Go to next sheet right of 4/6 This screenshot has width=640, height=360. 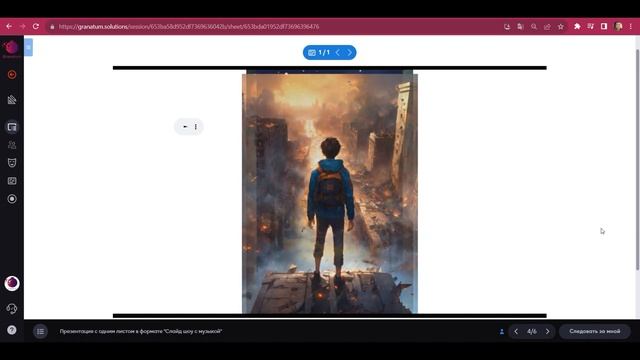click(548, 331)
